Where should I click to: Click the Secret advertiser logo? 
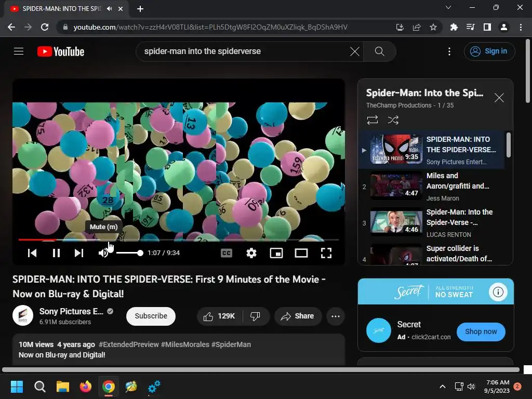click(x=379, y=330)
